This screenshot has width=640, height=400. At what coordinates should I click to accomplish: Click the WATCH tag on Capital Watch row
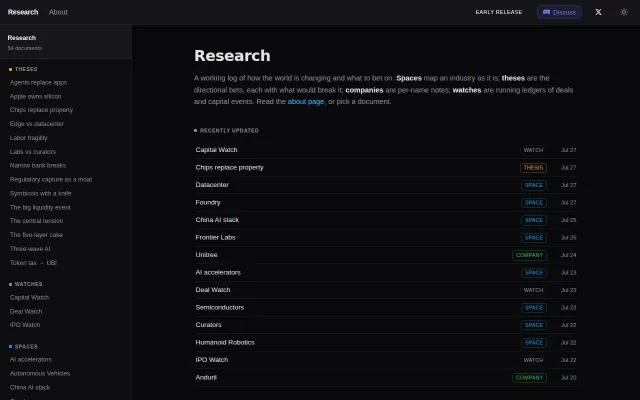533,150
